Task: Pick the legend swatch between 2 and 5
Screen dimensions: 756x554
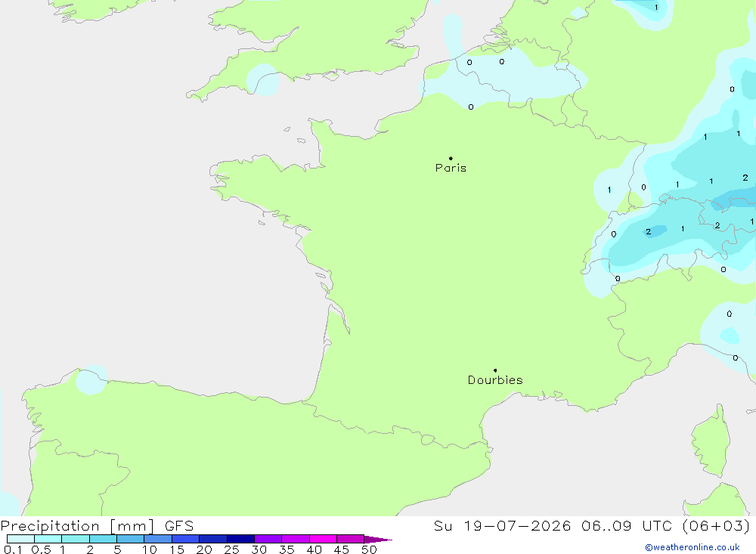Action: (x=103, y=539)
